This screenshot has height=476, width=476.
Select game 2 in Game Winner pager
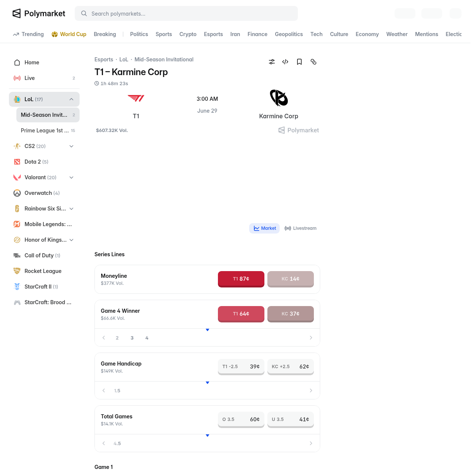click(117, 338)
